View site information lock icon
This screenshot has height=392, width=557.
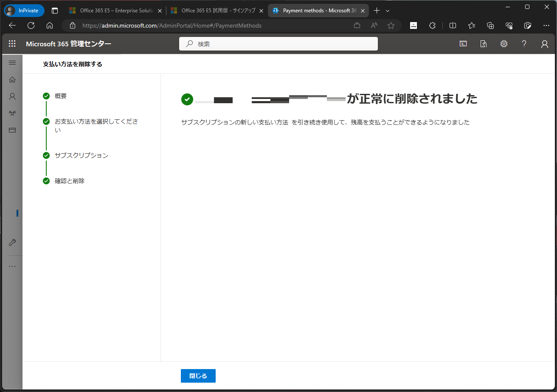[x=73, y=25]
